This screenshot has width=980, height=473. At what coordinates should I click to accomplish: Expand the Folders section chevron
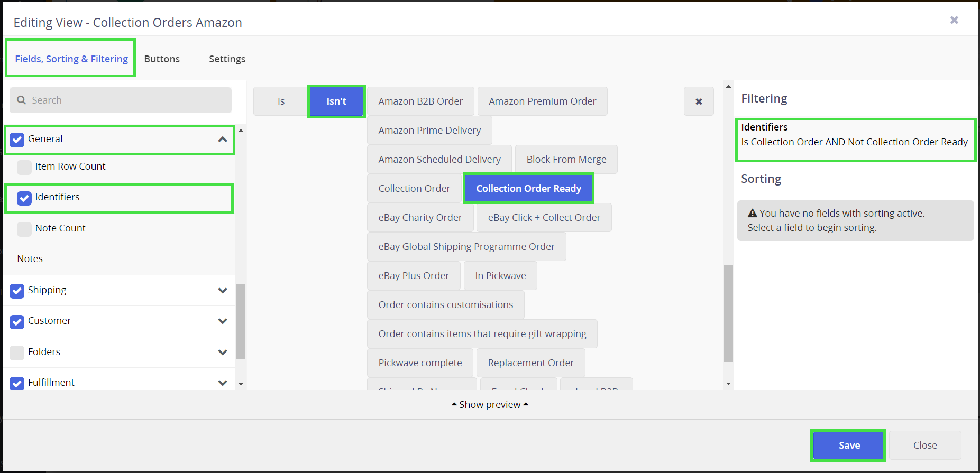223,352
